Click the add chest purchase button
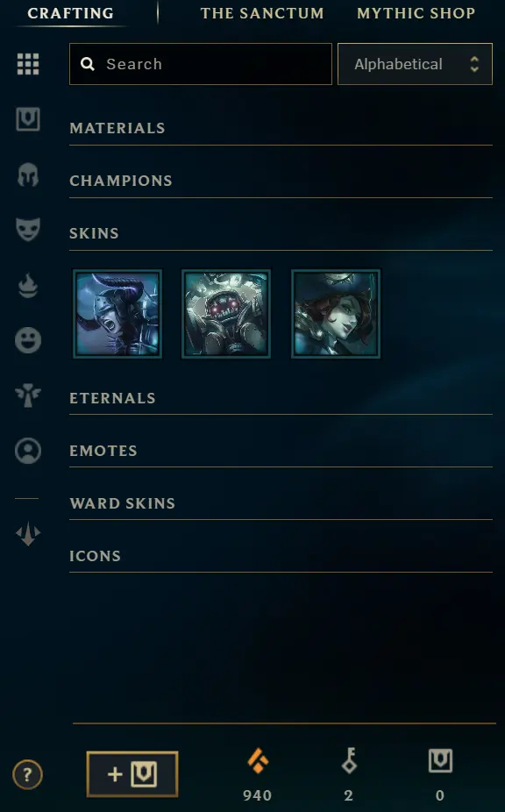Viewport: 505px width, 812px height. click(x=132, y=774)
